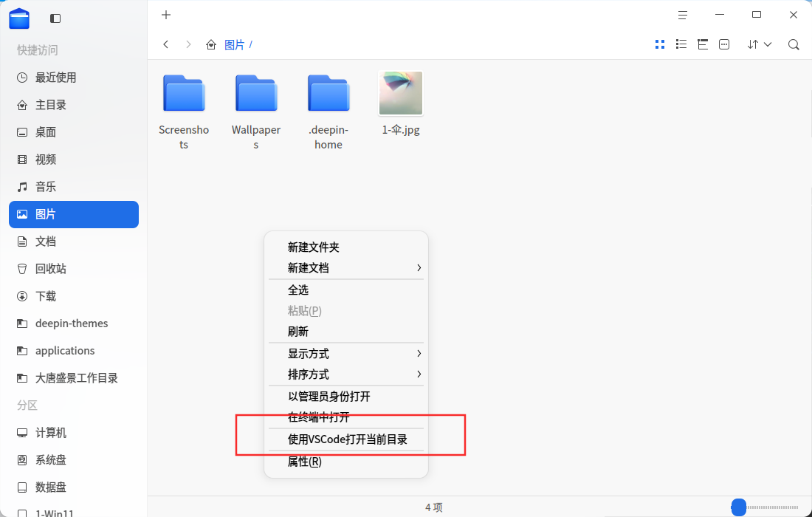Choose 在终端中打开
Screen dimensions: 812x517
point(346,417)
